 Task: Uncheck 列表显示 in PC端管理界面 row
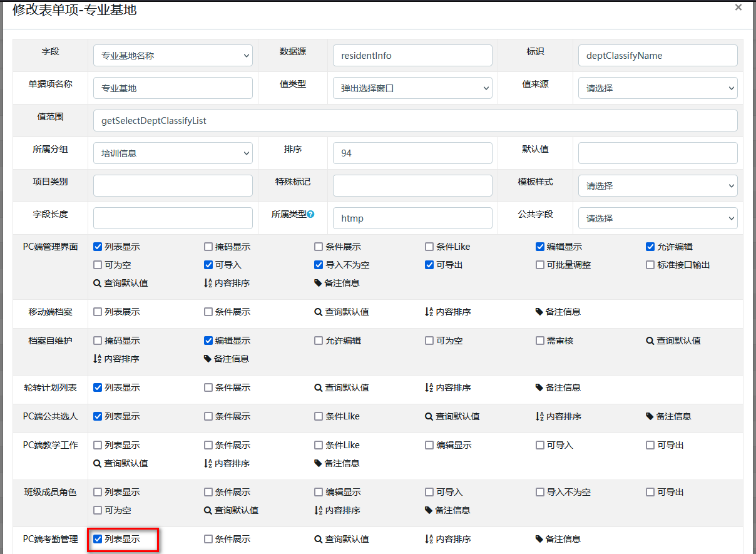point(98,247)
